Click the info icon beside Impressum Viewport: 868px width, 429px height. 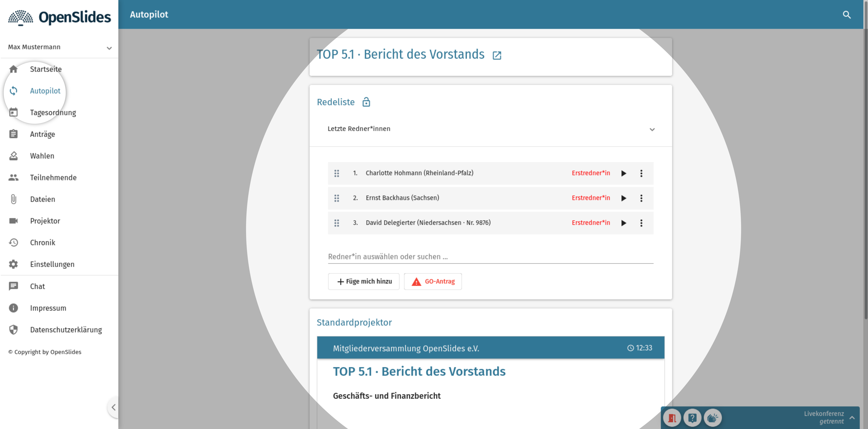[13, 308]
